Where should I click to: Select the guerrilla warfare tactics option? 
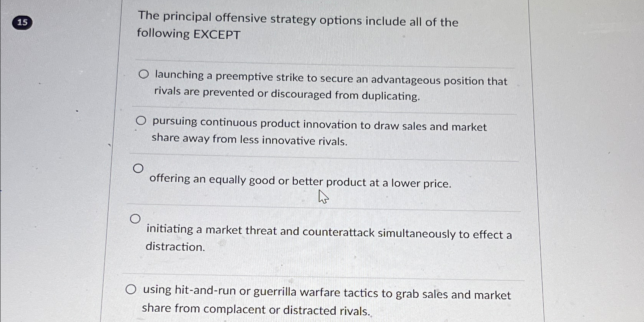(x=132, y=290)
